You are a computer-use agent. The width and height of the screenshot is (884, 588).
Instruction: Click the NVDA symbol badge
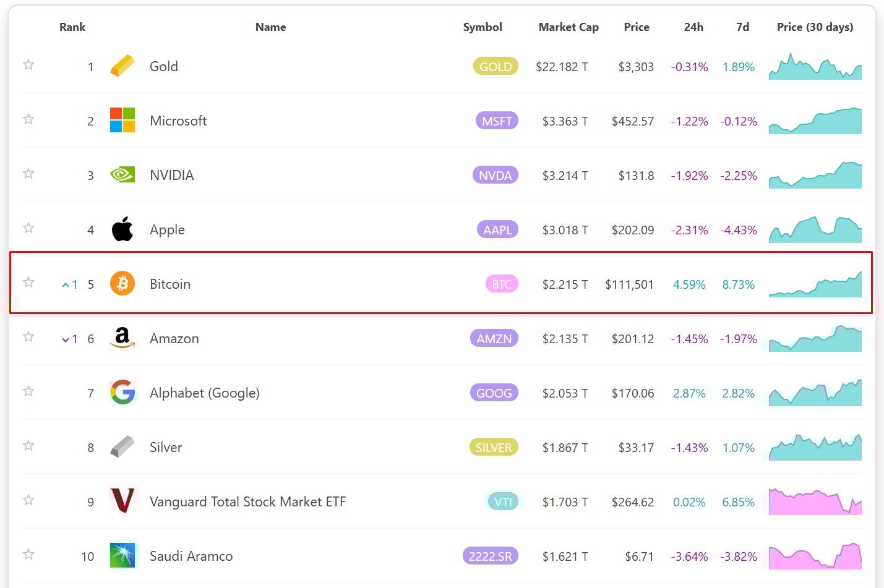tap(495, 175)
